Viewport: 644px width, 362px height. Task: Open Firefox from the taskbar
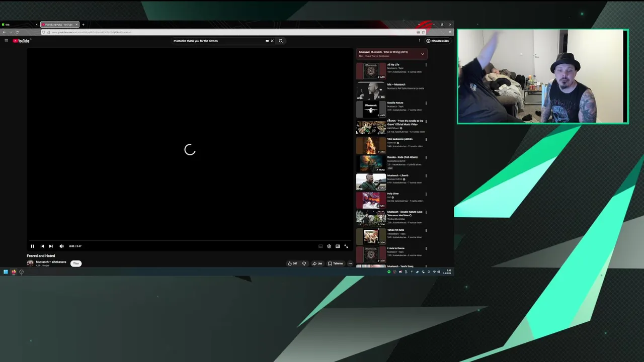[x=14, y=272]
